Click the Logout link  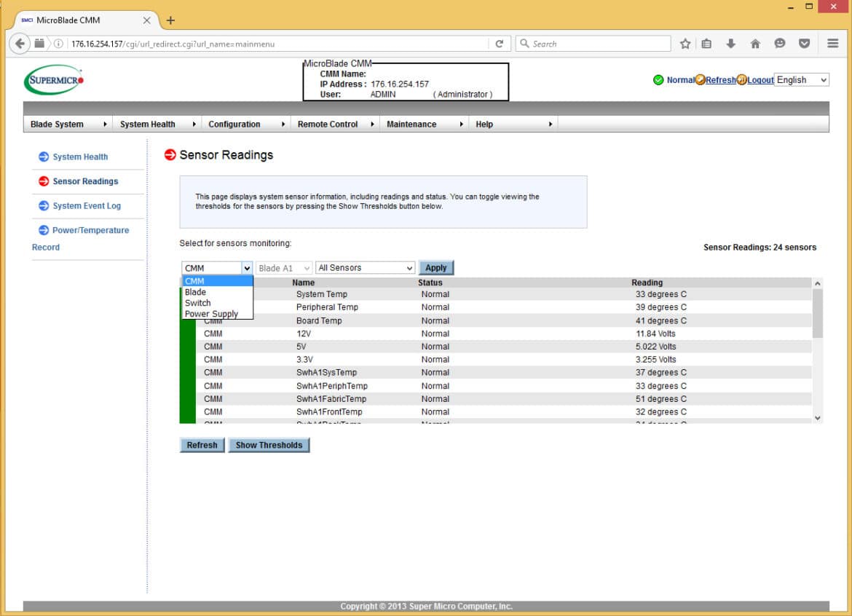coord(760,80)
